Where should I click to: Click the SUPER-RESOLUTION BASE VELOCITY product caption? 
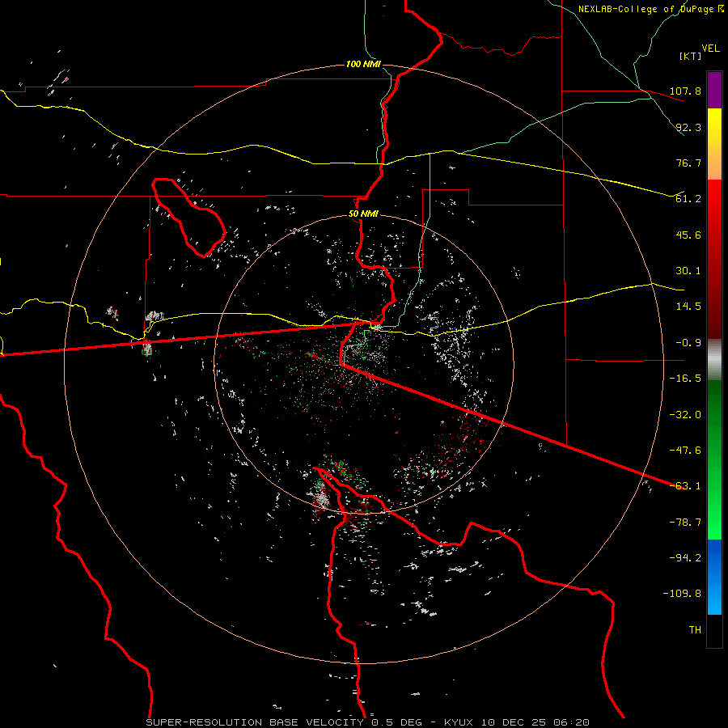point(255,722)
